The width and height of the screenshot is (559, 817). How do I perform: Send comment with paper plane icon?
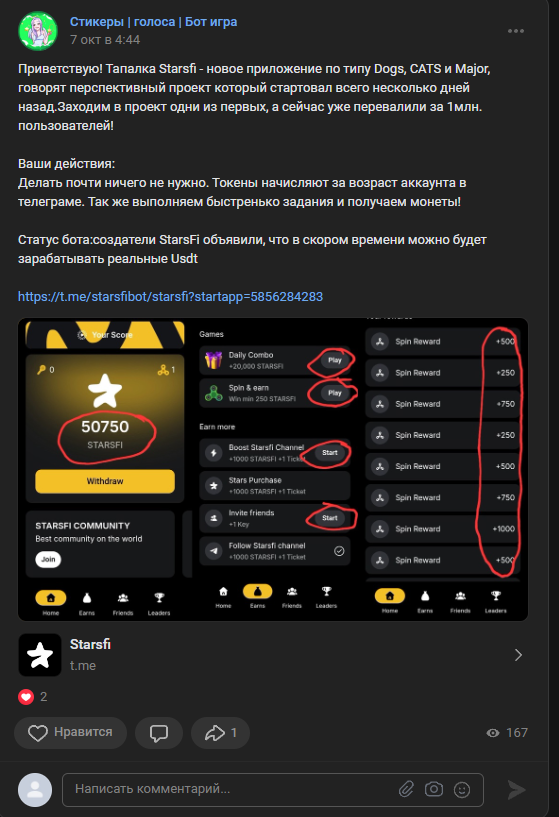[x=516, y=789]
